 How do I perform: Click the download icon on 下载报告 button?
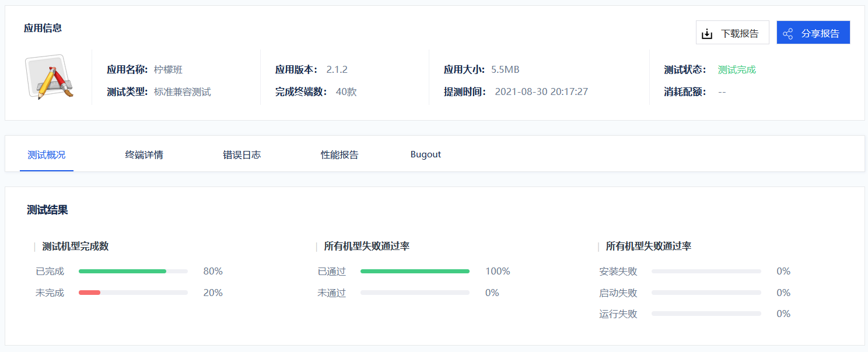click(x=707, y=33)
